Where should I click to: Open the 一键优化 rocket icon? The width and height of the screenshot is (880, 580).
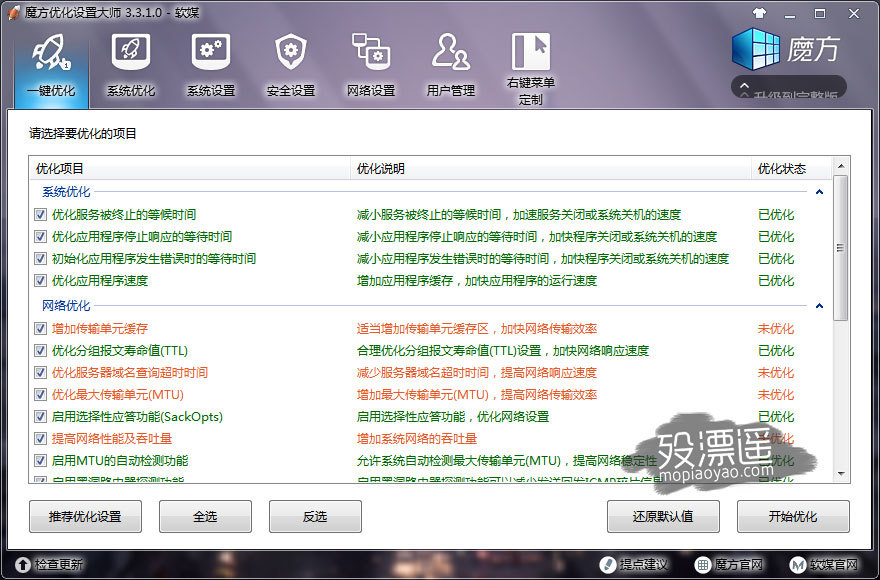point(51,52)
